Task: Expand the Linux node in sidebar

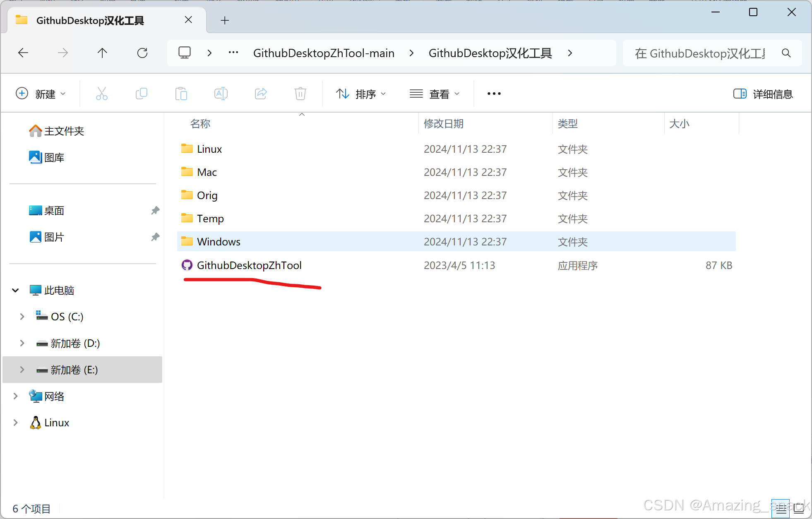Action: point(15,423)
